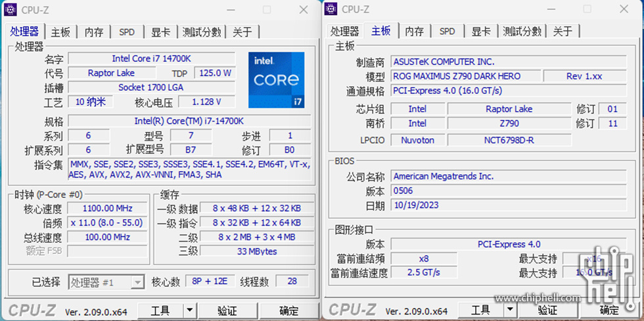Click 确定 button in the right window

point(610,310)
